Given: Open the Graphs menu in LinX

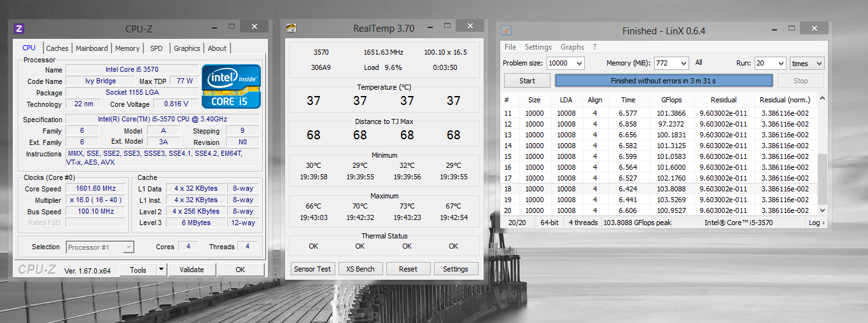Looking at the screenshot, I should (x=572, y=47).
